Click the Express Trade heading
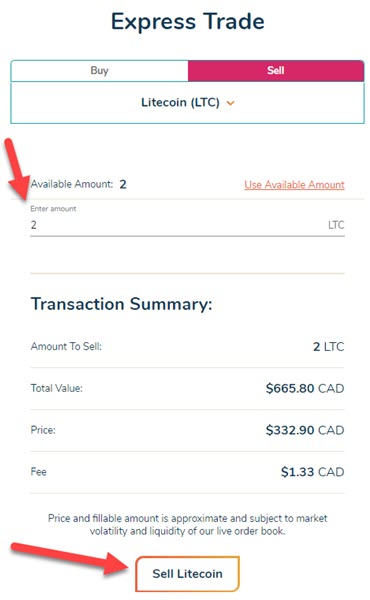 point(187,21)
